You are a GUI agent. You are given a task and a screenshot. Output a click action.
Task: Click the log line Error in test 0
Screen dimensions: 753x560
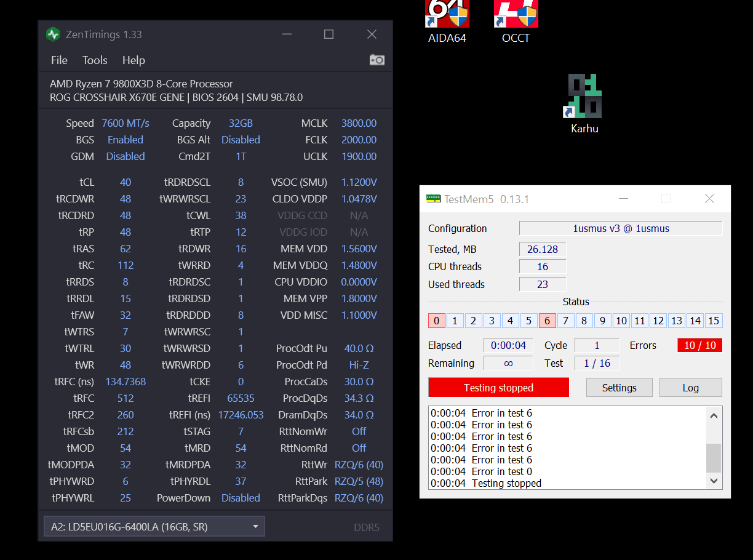click(481, 471)
